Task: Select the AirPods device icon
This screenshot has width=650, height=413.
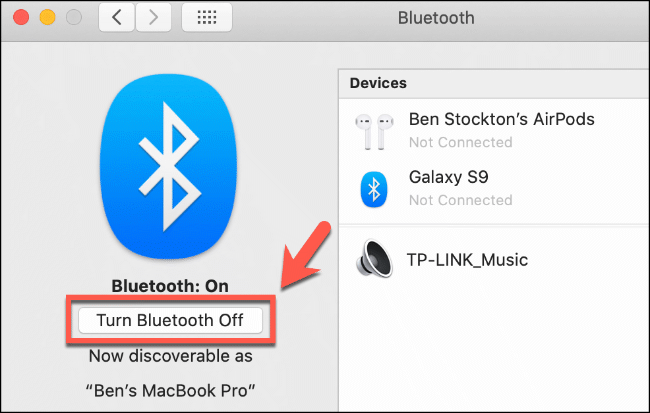Action: click(374, 131)
